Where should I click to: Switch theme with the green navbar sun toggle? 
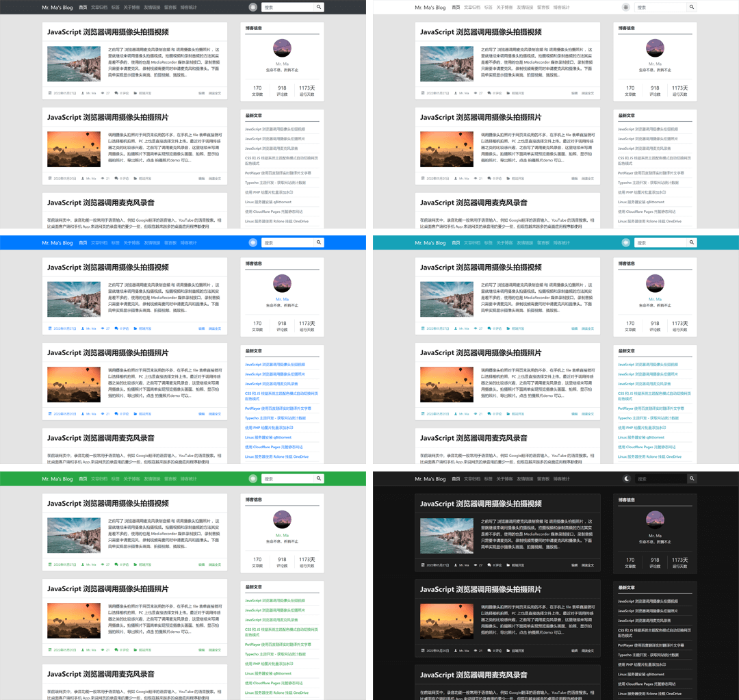click(255, 478)
